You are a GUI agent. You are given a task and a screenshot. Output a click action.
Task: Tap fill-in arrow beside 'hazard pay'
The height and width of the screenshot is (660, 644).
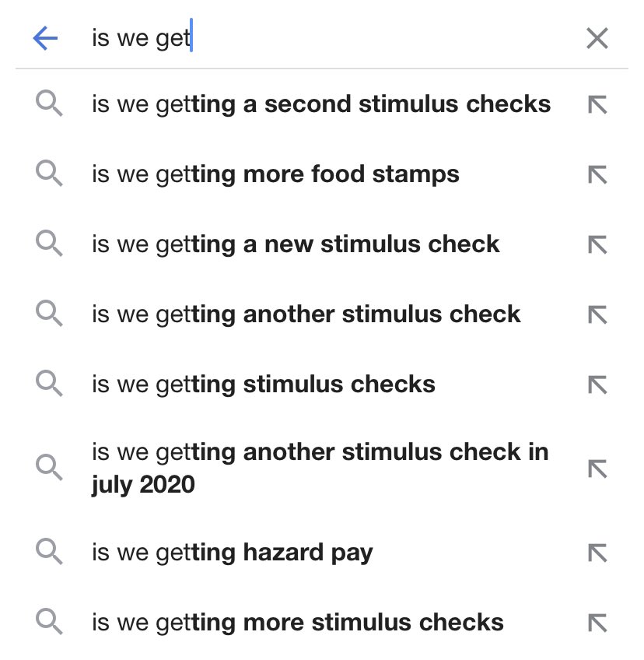click(x=597, y=553)
